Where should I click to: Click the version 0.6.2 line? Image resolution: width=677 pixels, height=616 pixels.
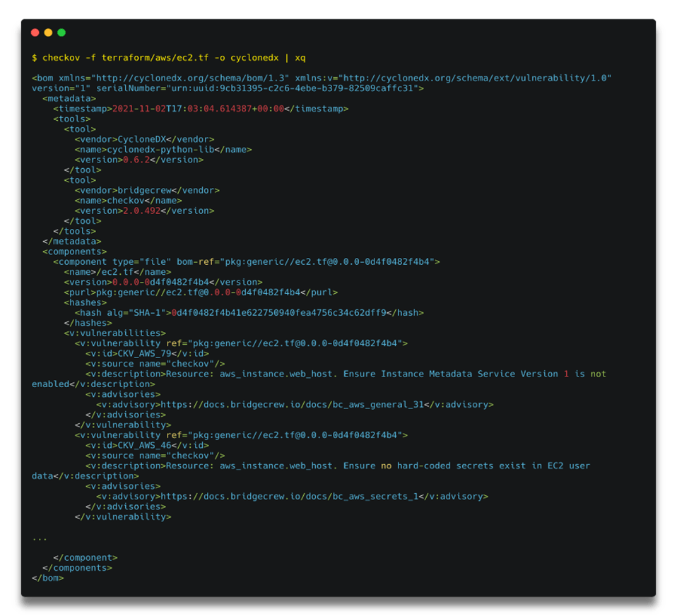(139, 160)
